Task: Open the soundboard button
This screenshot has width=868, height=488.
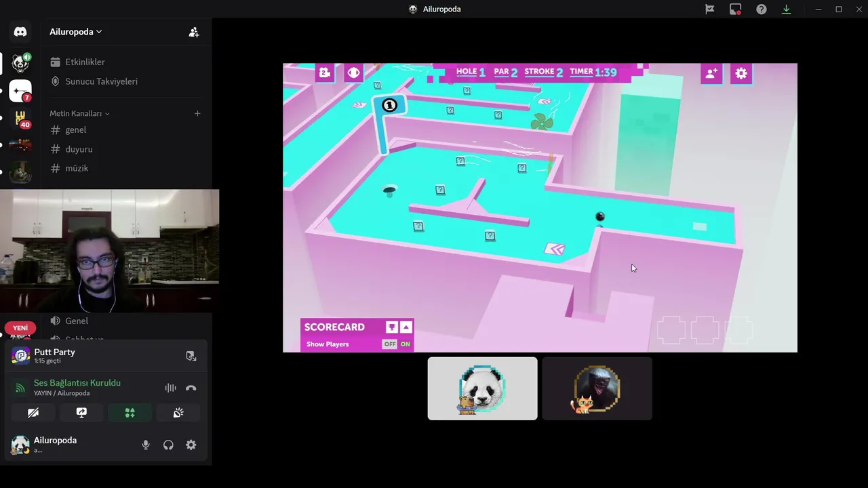Action: point(178,412)
